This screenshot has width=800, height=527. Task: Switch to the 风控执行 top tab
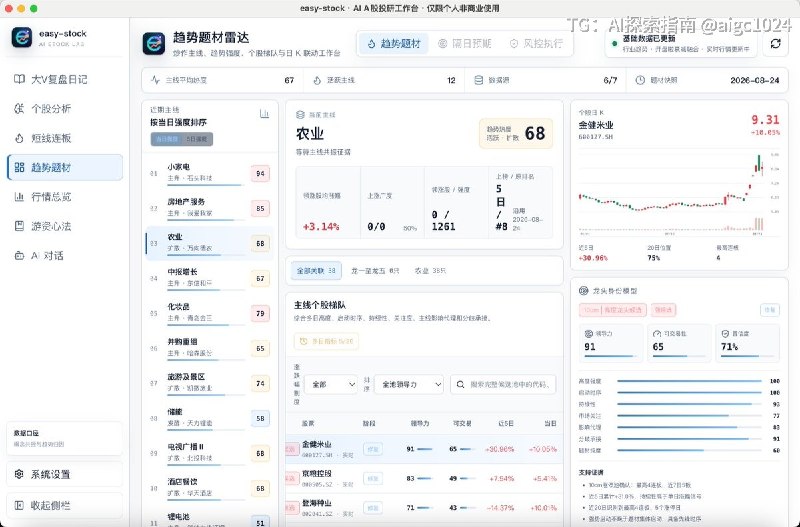pyautogui.click(x=536, y=44)
